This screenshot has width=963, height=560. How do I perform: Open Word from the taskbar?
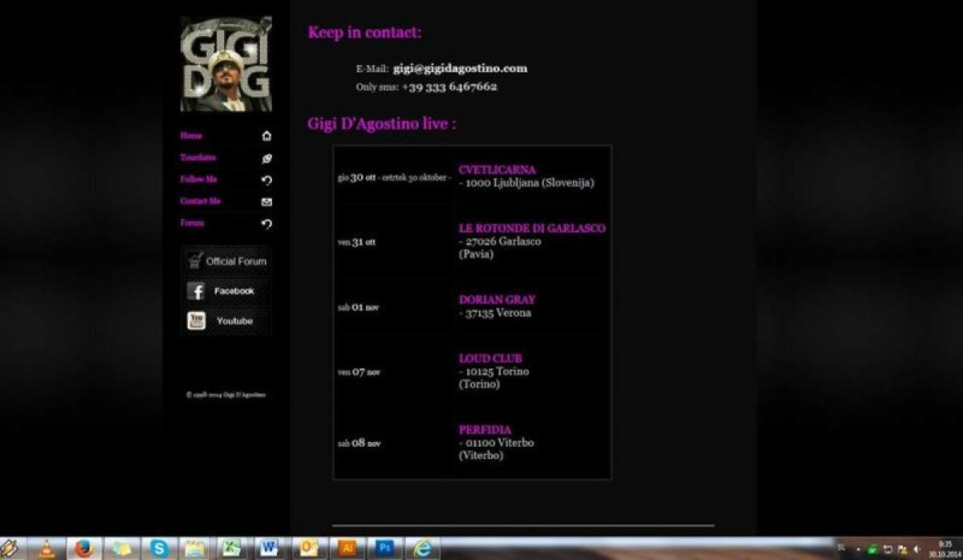point(270,549)
